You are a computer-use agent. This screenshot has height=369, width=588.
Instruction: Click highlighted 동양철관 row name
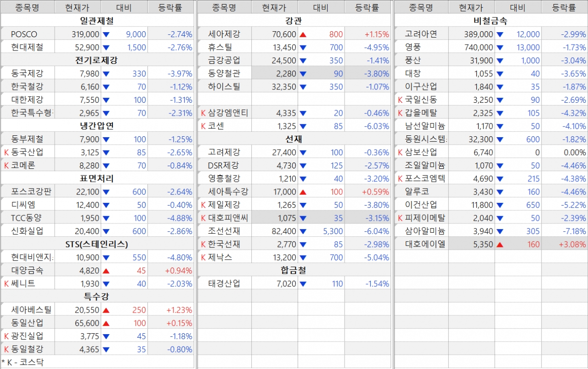(224, 73)
